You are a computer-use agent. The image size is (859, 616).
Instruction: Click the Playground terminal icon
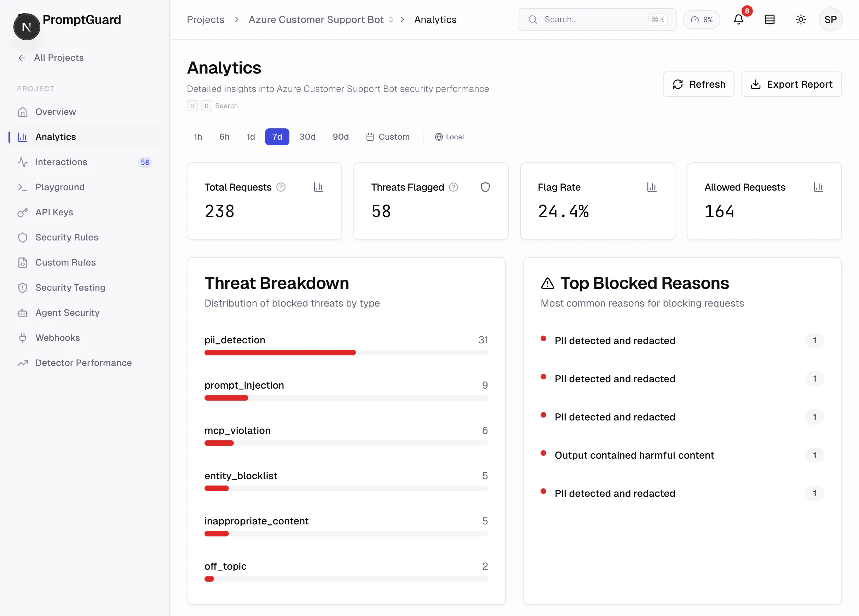point(23,187)
